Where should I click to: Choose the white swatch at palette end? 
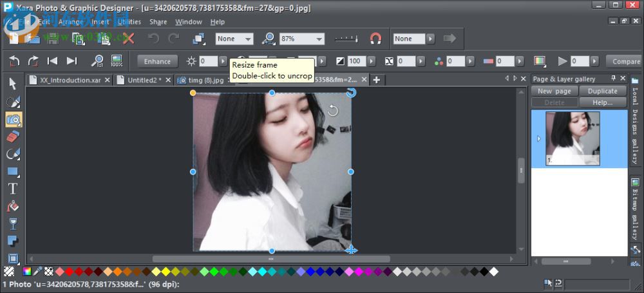(x=494, y=271)
